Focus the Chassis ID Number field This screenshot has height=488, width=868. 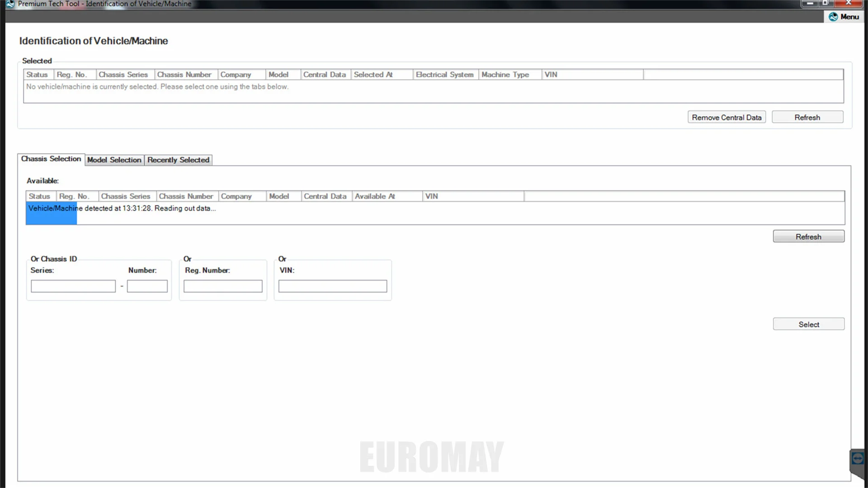click(147, 286)
